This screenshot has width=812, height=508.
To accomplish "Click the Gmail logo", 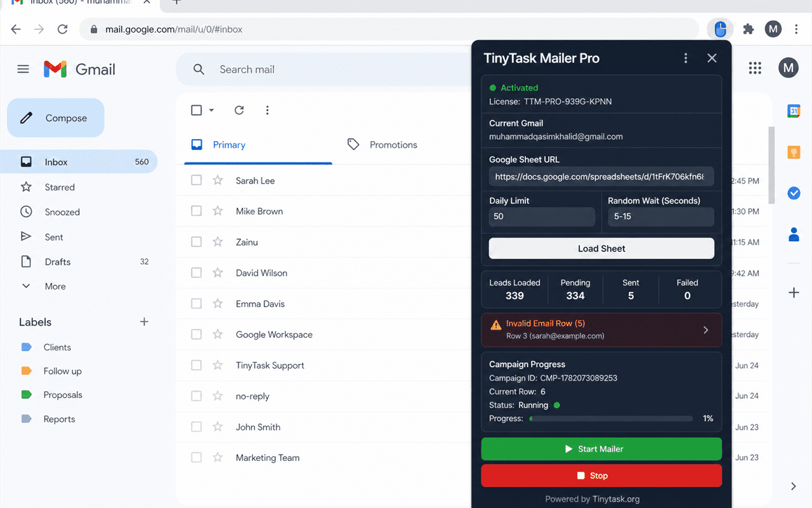I will pos(79,69).
